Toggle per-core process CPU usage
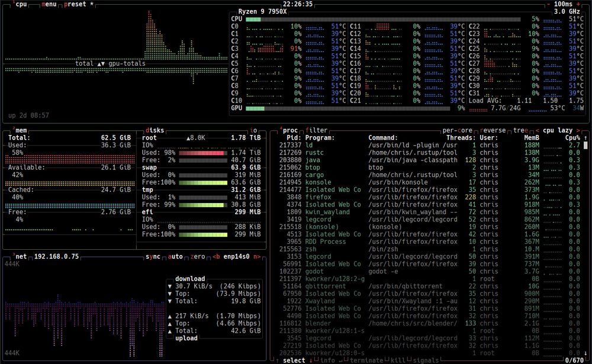Image resolution: width=592 pixels, height=364 pixels. [457, 130]
